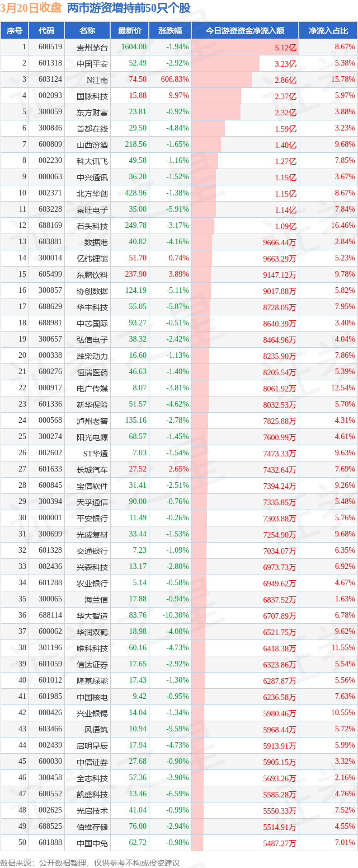Click the stock name 启明星辰

pos(93,746)
